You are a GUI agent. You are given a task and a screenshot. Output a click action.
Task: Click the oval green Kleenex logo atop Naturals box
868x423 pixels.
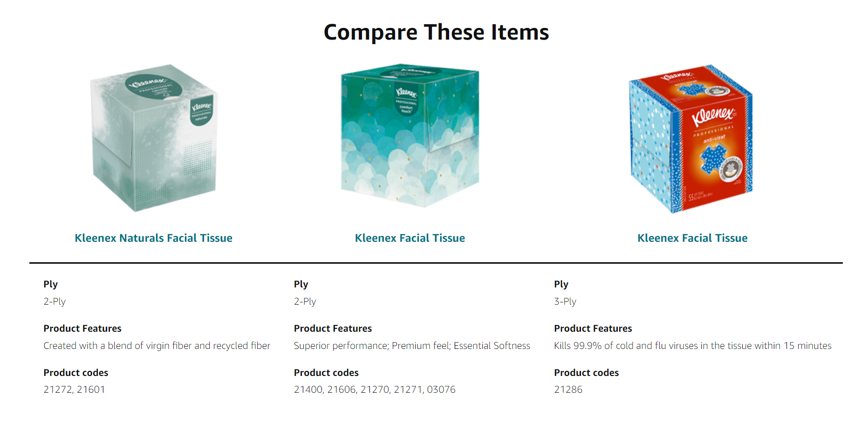click(x=148, y=84)
